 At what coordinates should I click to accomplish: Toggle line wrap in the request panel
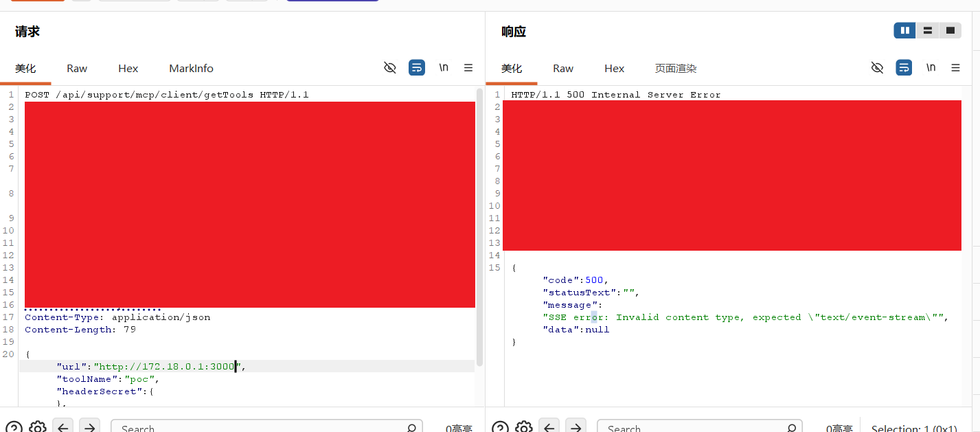(417, 67)
